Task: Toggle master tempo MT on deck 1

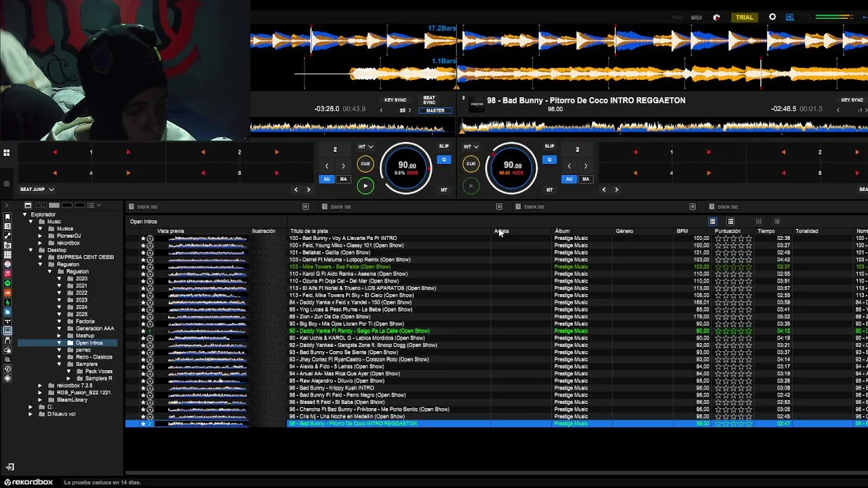Action: point(443,190)
